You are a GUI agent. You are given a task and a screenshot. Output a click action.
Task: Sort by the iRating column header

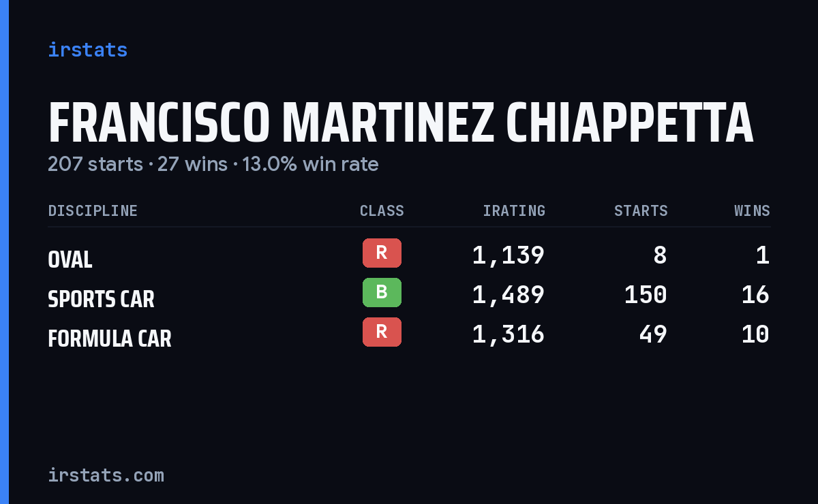(x=514, y=211)
